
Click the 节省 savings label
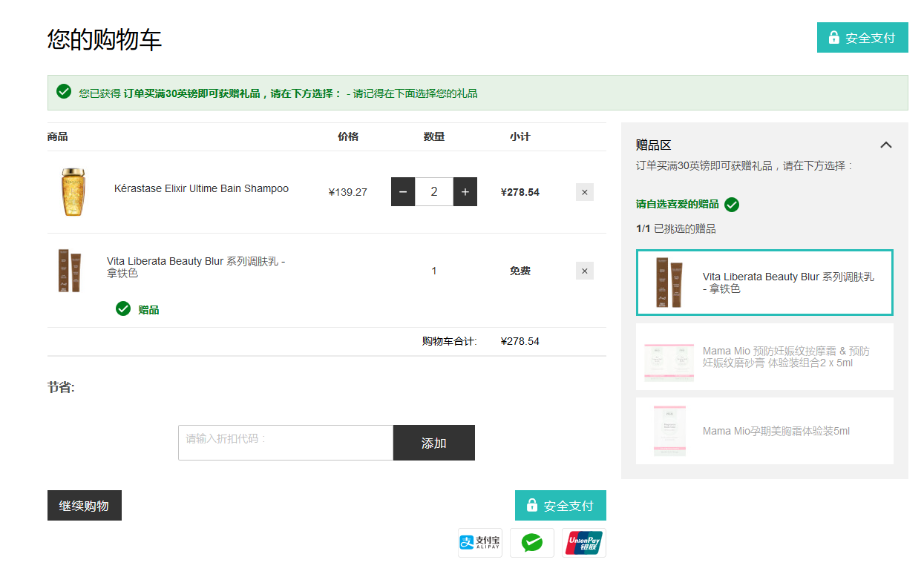pyautogui.click(x=61, y=387)
